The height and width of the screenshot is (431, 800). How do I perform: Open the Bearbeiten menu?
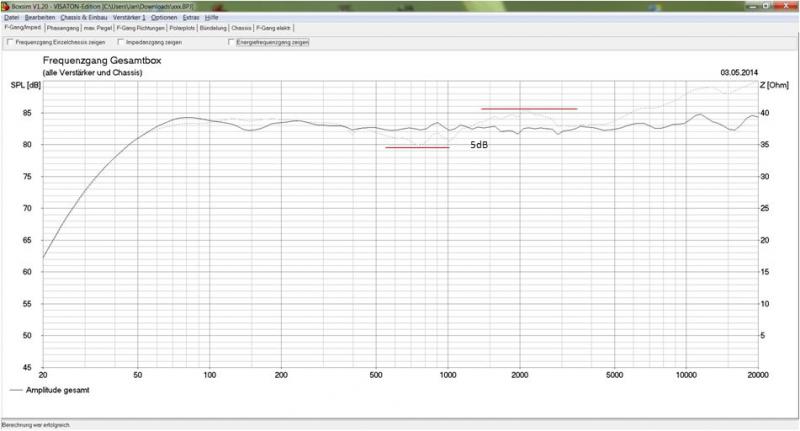tap(40, 18)
